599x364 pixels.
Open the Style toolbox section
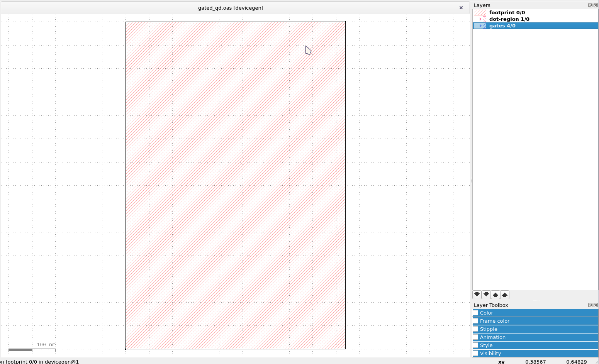pos(486,345)
